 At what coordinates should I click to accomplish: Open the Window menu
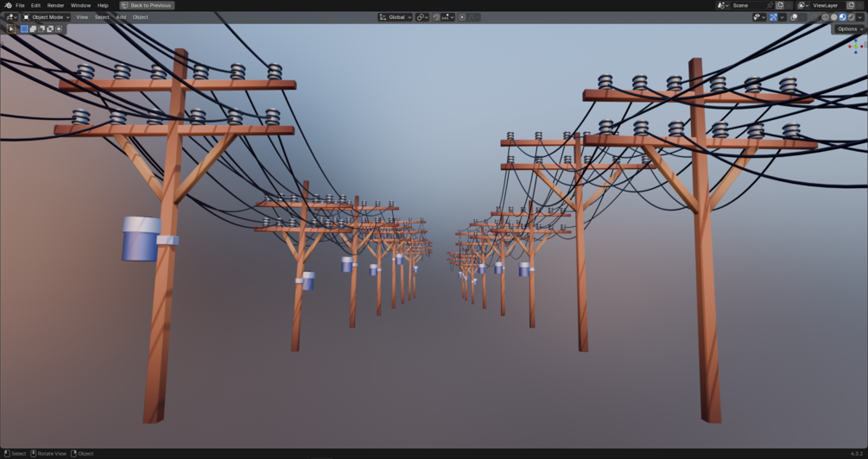point(80,5)
